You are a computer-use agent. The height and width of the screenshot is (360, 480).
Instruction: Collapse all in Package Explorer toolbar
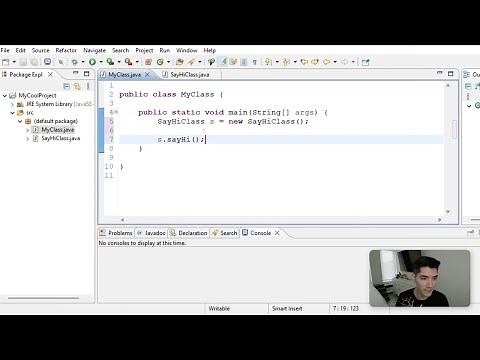tap(66, 86)
